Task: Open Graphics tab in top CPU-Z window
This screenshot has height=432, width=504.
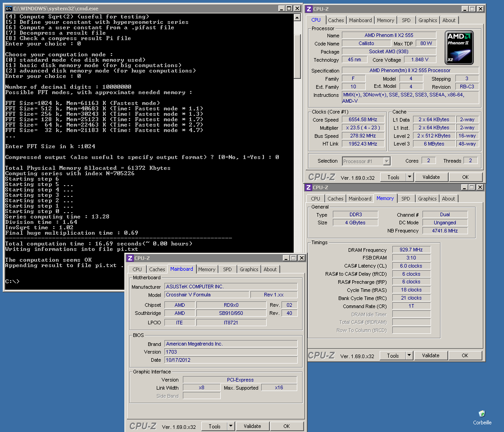Action: (x=427, y=20)
